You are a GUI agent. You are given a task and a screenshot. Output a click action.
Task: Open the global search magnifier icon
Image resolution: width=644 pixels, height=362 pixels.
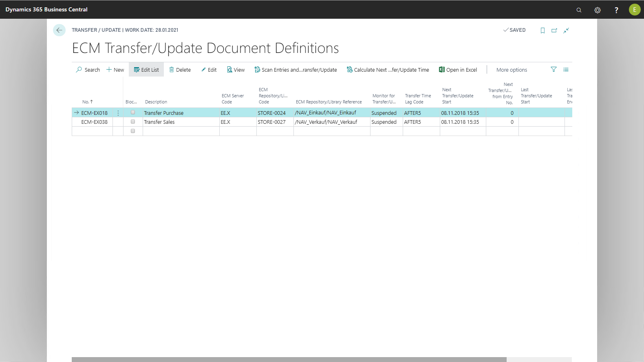(579, 10)
